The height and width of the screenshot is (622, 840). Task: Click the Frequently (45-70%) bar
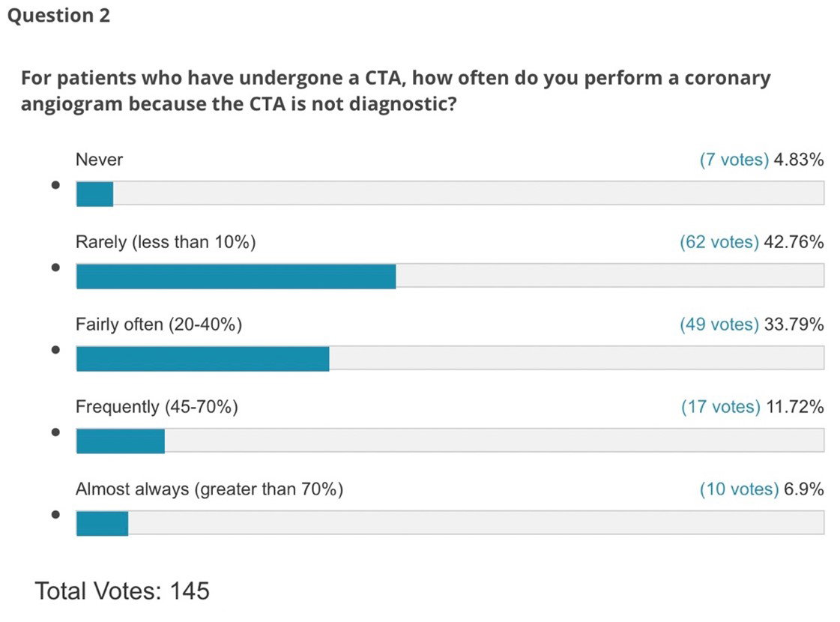click(450, 441)
